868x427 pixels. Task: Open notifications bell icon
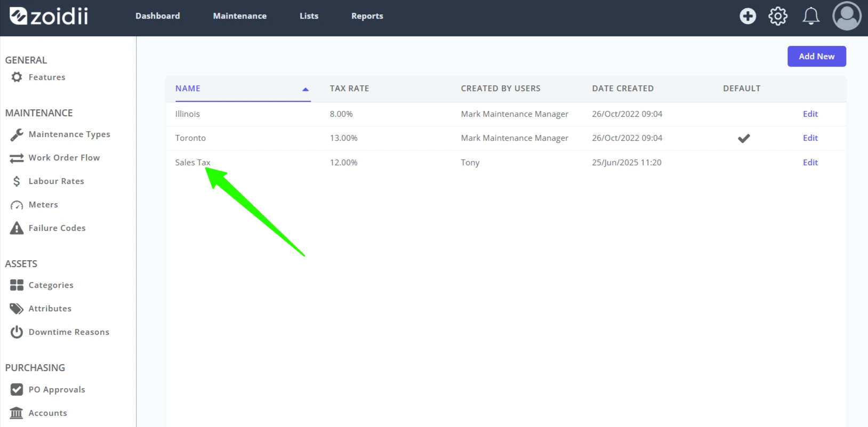[811, 16]
